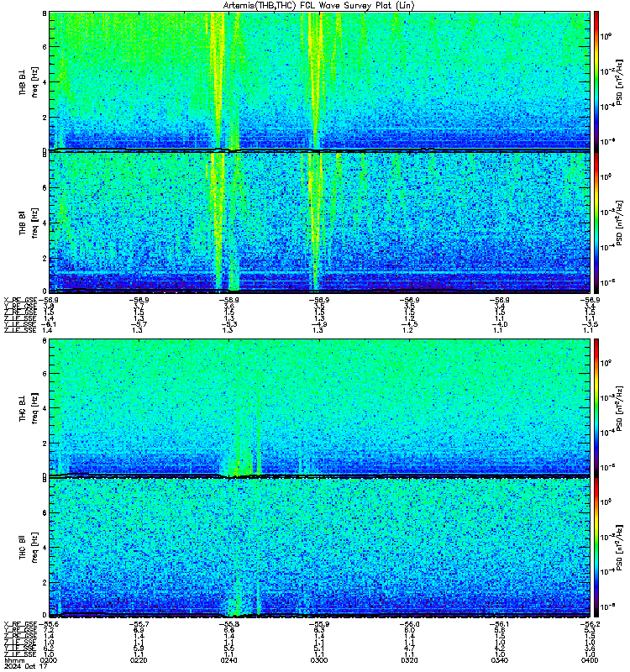Click the Artemis FGL Wave Survey Plot title
The width and height of the screenshot is (630, 672).
click(x=319, y=6)
